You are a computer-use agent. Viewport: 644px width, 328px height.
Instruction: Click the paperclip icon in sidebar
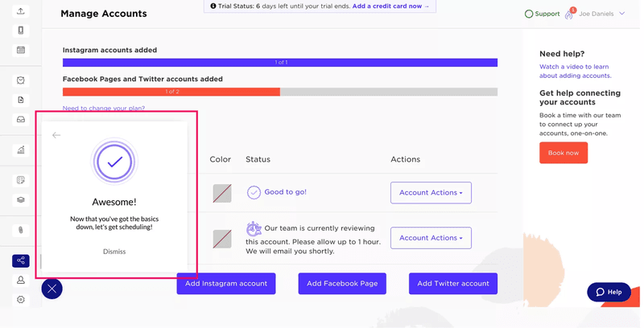[x=21, y=230]
